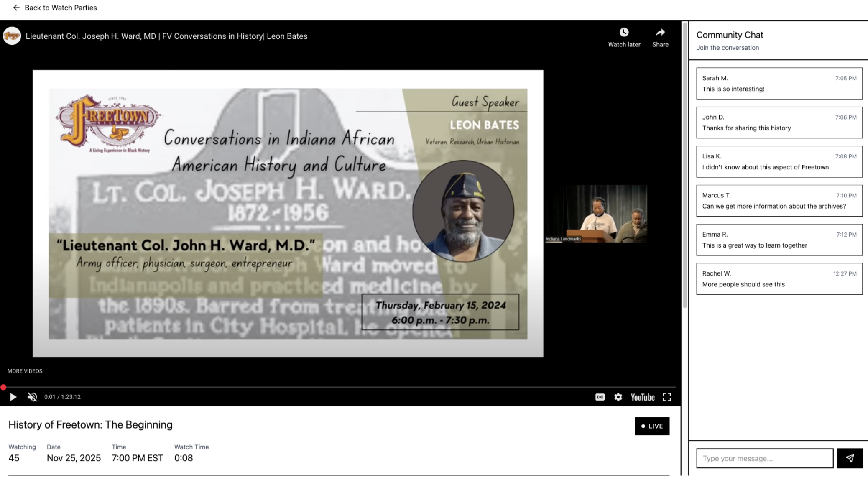This screenshot has width=868, height=480.
Task: Click the back arrow to Watch Parties
Action: (x=16, y=8)
